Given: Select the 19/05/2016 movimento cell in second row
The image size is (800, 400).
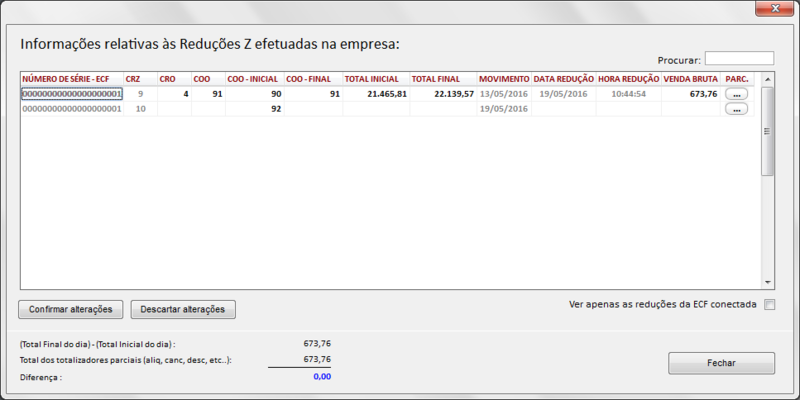Looking at the screenshot, I should 503,109.
